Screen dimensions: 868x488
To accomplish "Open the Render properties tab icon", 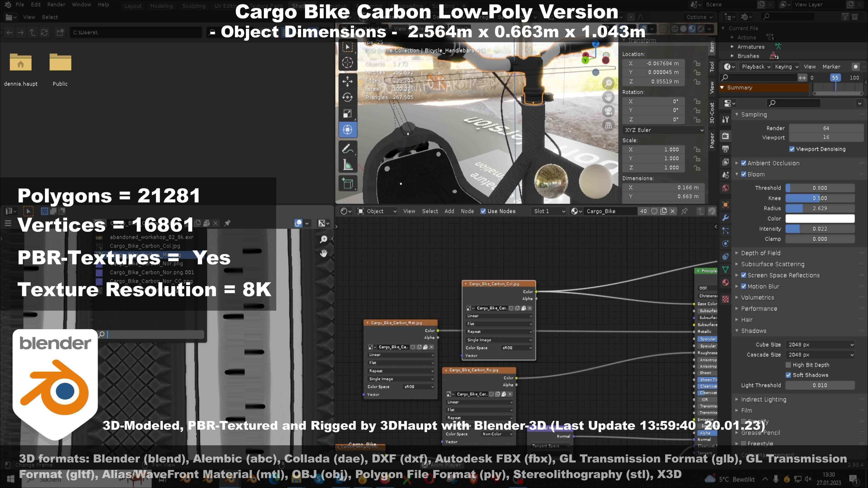I will [x=725, y=136].
